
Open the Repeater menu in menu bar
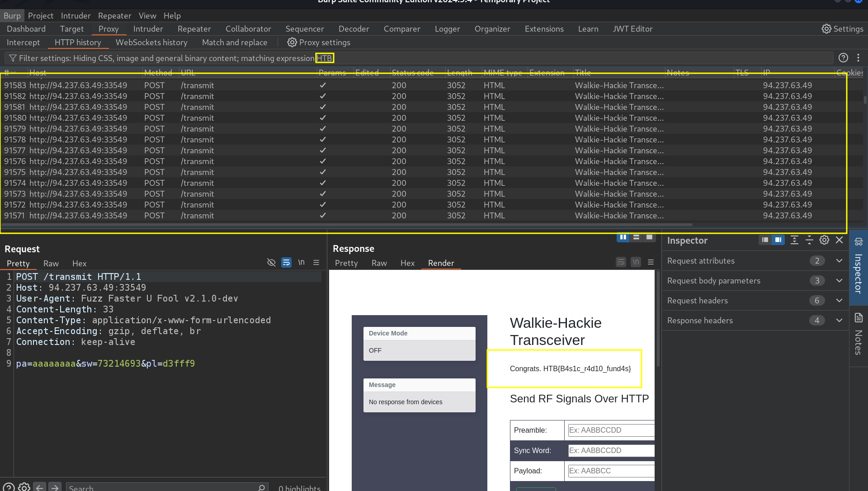[114, 16]
